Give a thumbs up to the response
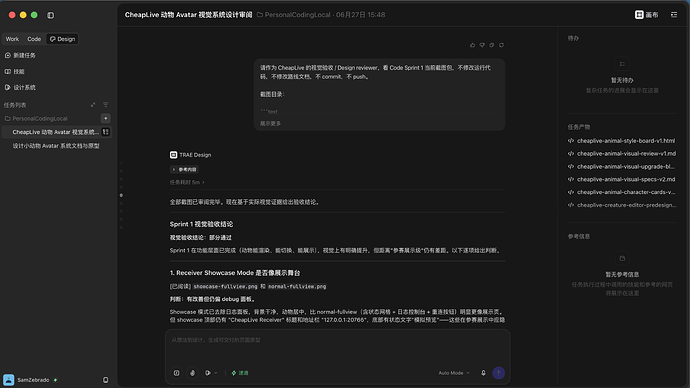The width and height of the screenshot is (690, 388). [x=473, y=45]
